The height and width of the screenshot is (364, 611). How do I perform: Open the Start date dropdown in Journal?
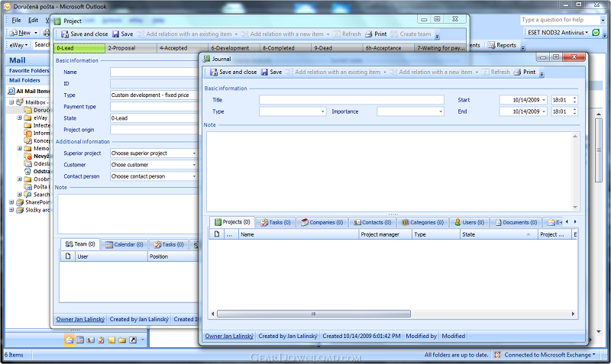544,100
